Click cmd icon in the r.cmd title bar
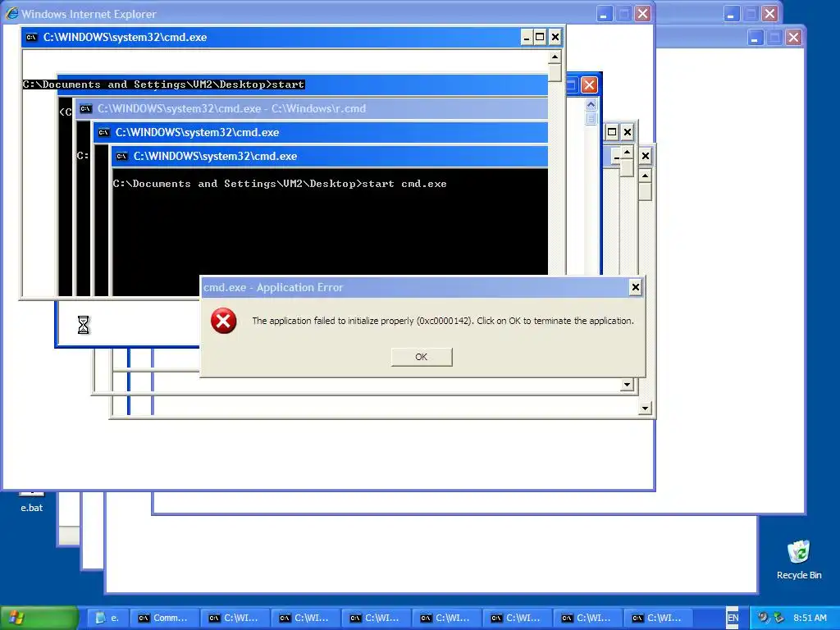This screenshot has width=840, height=630. [x=85, y=109]
